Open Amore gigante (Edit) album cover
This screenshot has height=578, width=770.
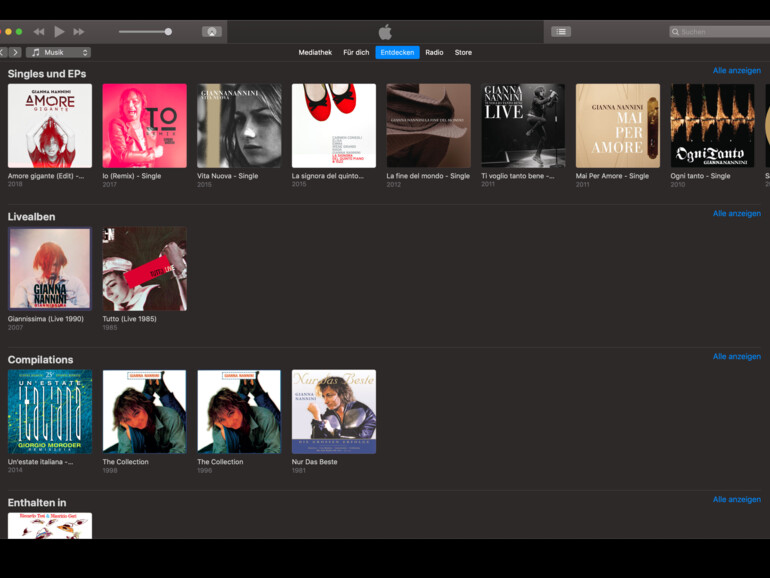click(x=50, y=126)
